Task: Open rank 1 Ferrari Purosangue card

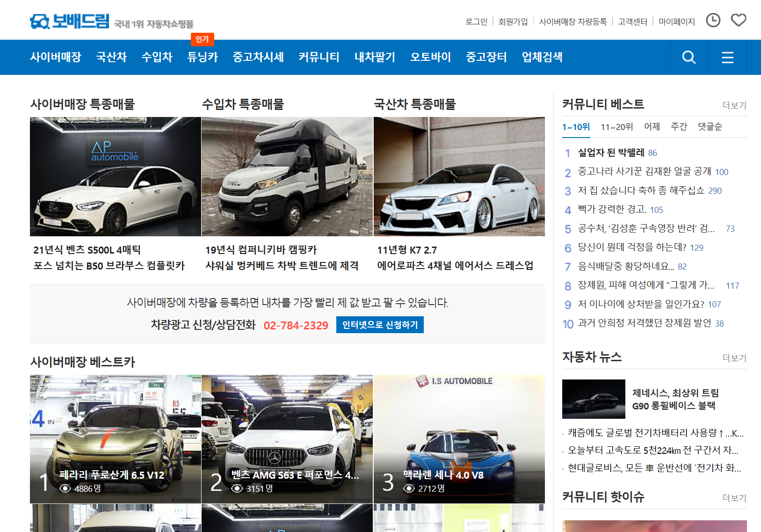Action: click(x=116, y=439)
